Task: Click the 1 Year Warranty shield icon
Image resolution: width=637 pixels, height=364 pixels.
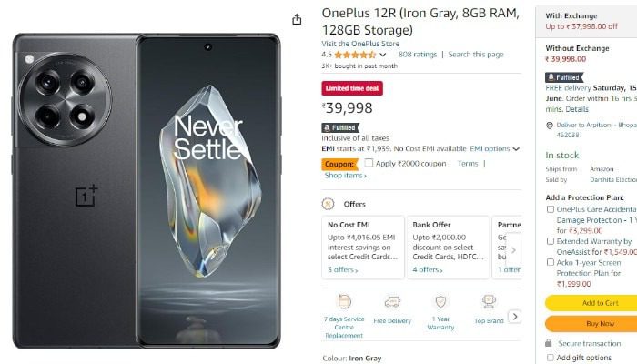Action: tap(440, 301)
